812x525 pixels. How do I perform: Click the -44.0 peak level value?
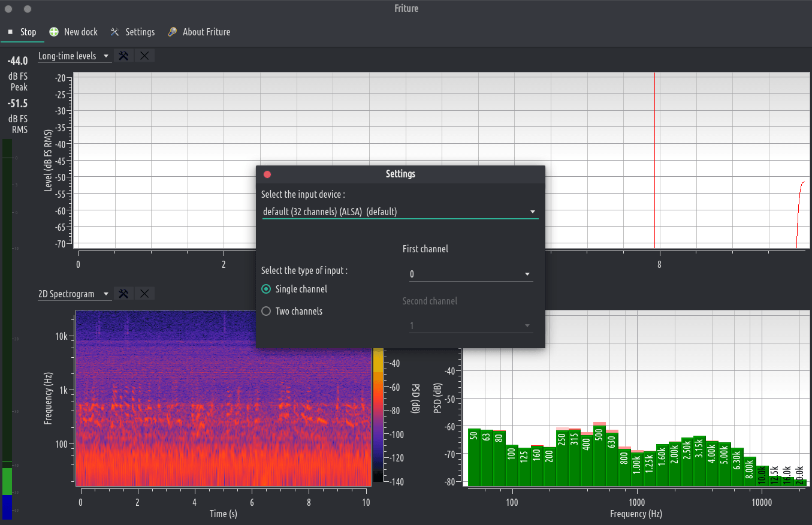pos(18,61)
